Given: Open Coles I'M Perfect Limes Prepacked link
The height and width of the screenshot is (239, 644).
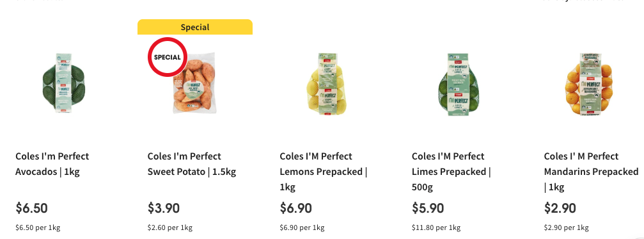Looking at the screenshot, I should click(x=452, y=172).
